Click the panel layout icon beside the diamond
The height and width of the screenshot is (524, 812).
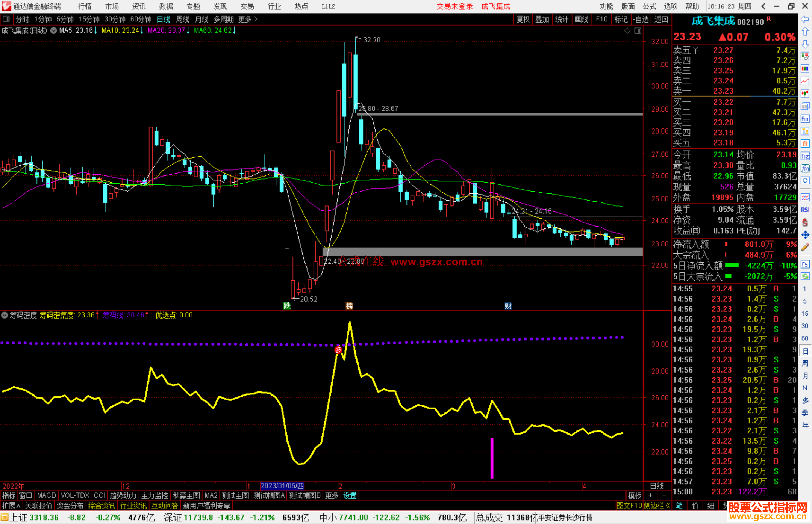tap(638, 31)
